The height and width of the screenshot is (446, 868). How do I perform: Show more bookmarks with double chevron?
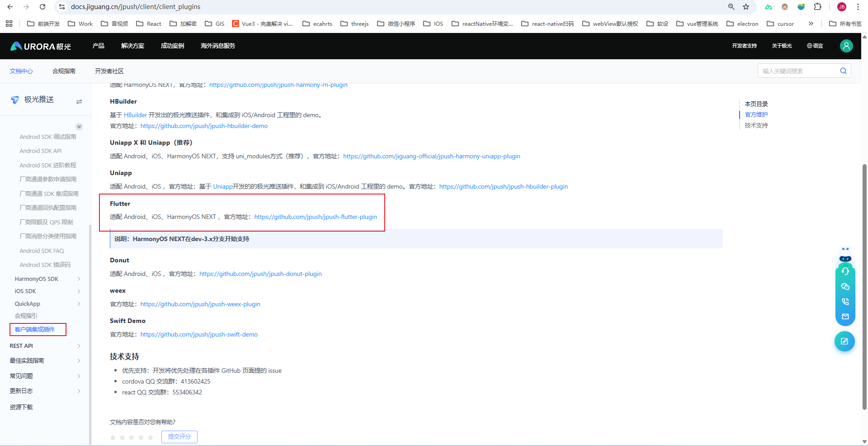tap(811, 24)
